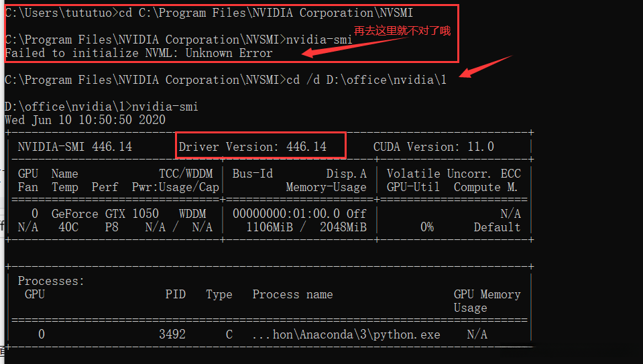This screenshot has height=364, width=643.
Task: Click the "40C" temperature reading
Action: pyautogui.click(x=68, y=227)
